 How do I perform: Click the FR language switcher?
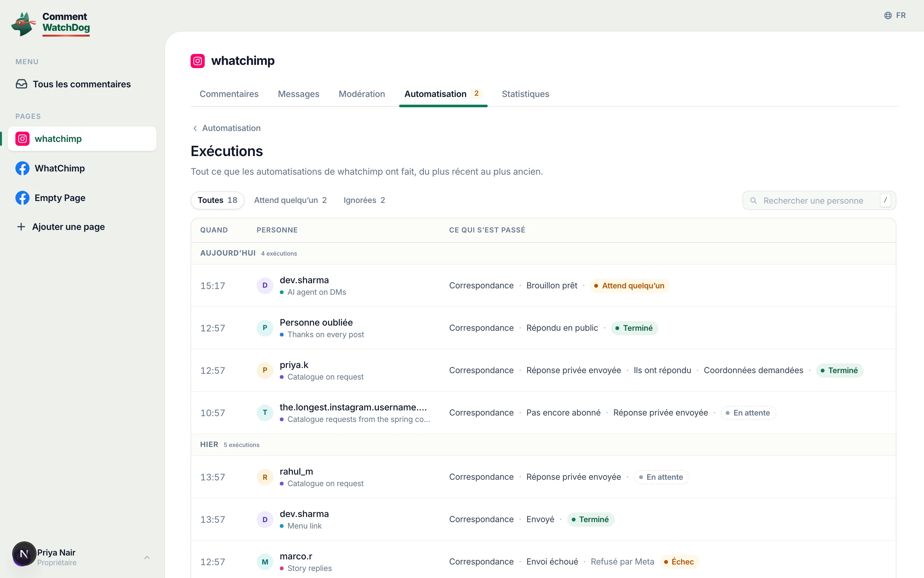[895, 15]
